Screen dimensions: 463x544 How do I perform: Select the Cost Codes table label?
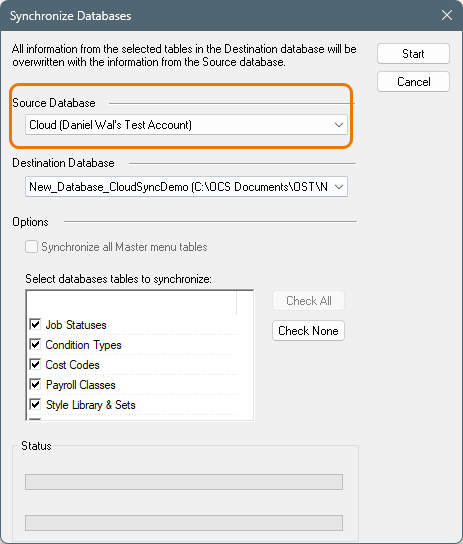pyautogui.click(x=72, y=365)
